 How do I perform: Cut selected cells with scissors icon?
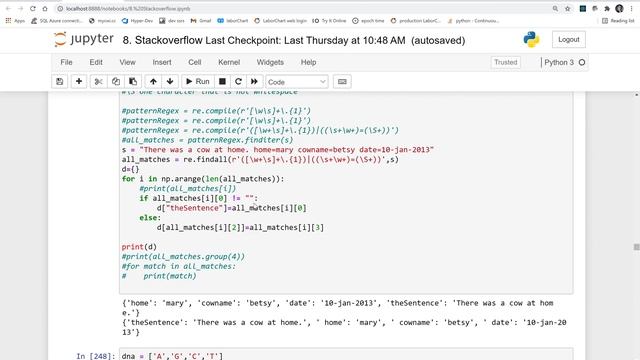[98, 82]
